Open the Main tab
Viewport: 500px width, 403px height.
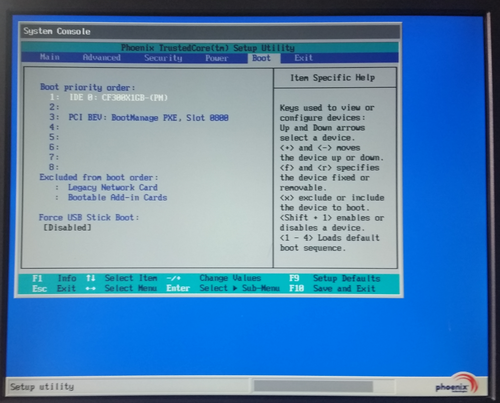point(50,57)
